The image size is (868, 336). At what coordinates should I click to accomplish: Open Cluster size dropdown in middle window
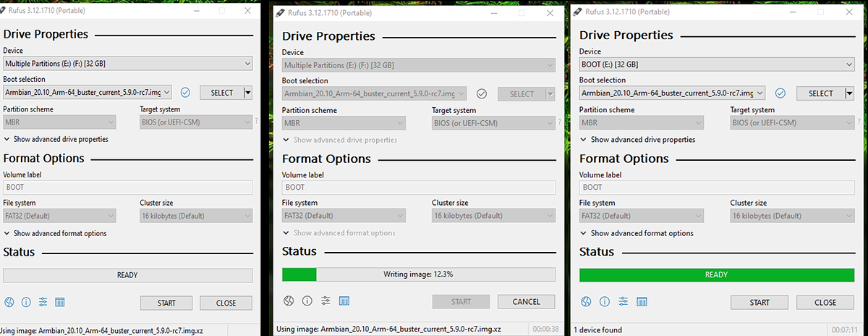point(494,216)
